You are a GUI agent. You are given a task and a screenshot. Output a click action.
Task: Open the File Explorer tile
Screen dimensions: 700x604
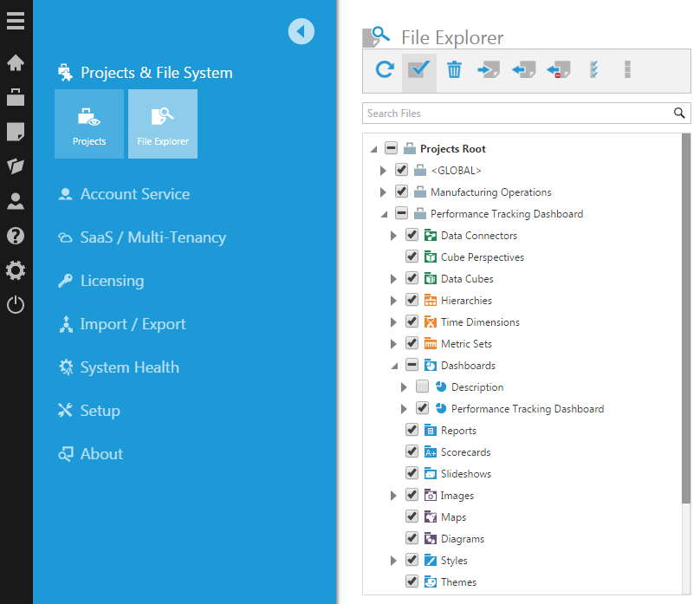163,124
